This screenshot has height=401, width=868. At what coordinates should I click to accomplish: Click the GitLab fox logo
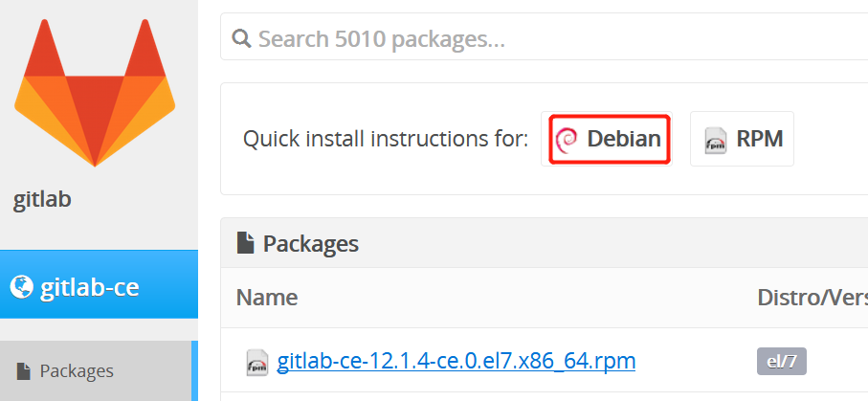tap(96, 91)
